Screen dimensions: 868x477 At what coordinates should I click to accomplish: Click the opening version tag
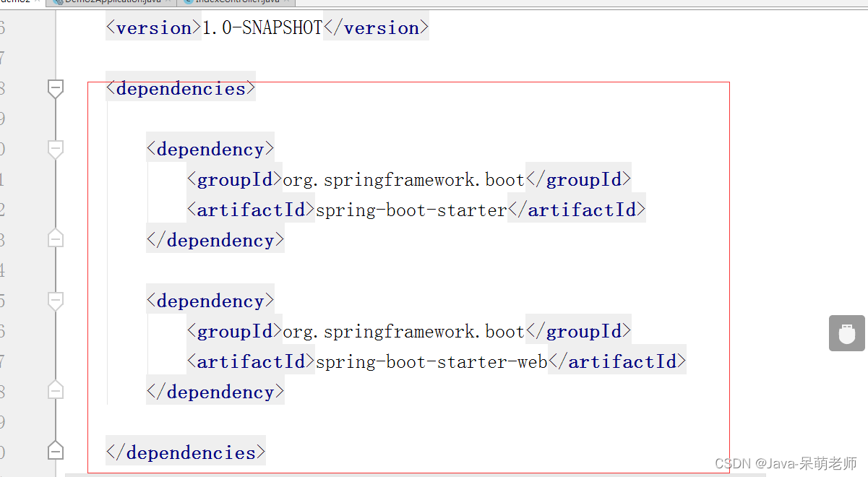(x=153, y=28)
